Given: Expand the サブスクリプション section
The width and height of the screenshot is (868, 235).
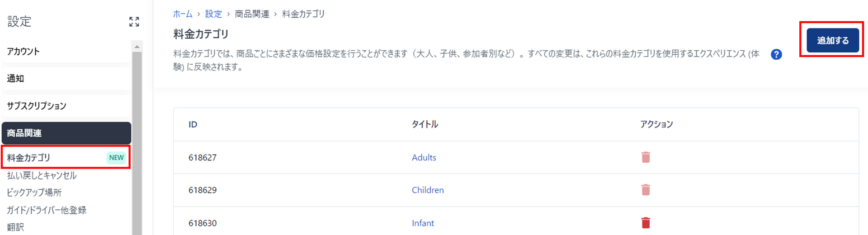Looking at the screenshot, I should click(x=66, y=106).
